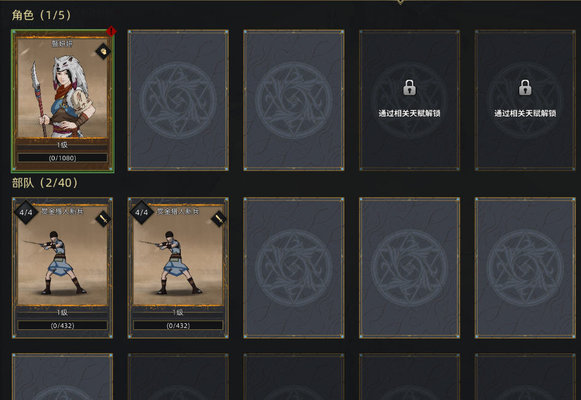Click the third empty troop slot

pos(294,268)
